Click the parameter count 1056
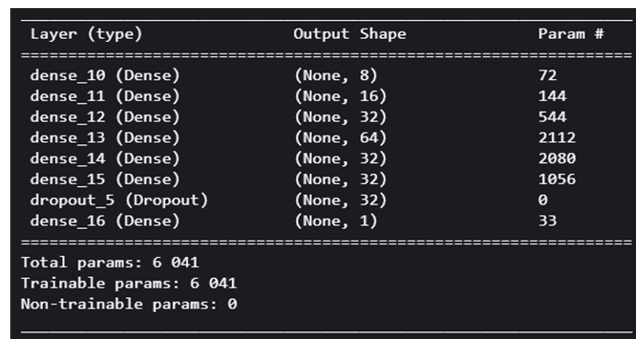 [x=557, y=179]
